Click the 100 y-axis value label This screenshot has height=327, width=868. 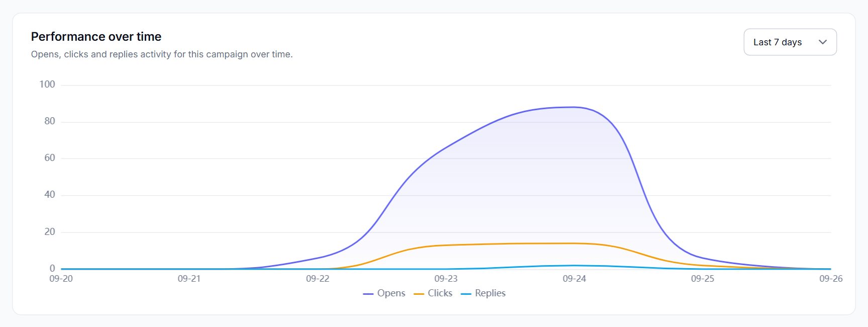click(x=47, y=85)
